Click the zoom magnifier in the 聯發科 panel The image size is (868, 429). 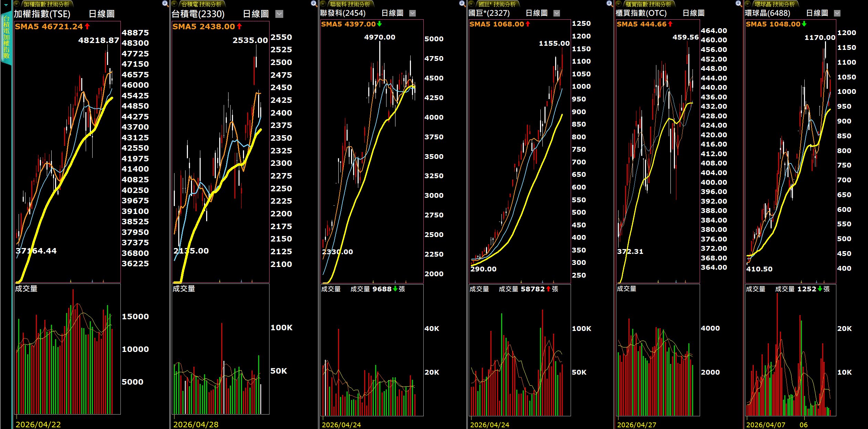(462, 4)
